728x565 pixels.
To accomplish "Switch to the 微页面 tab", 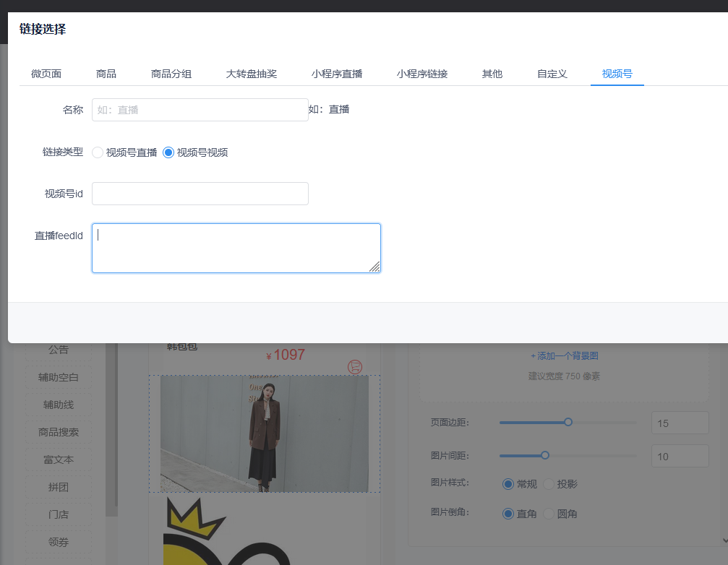I will [x=46, y=74].
